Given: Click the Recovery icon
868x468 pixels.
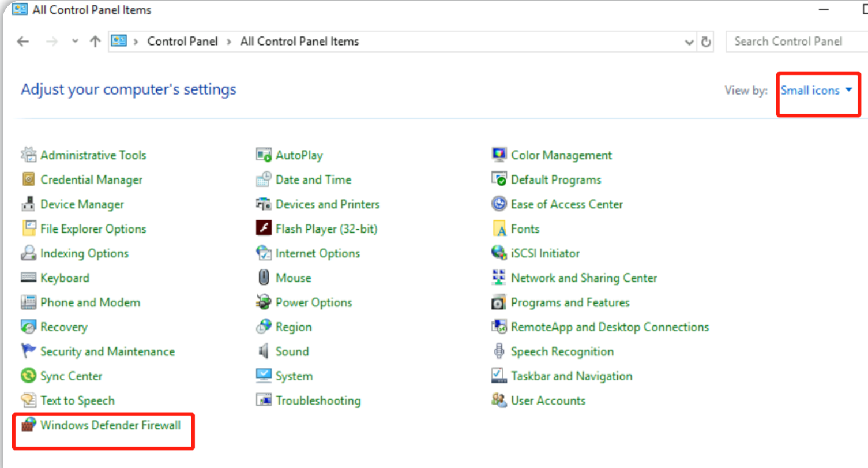Looking at the screenshot, I should click(x=29, y=327).
